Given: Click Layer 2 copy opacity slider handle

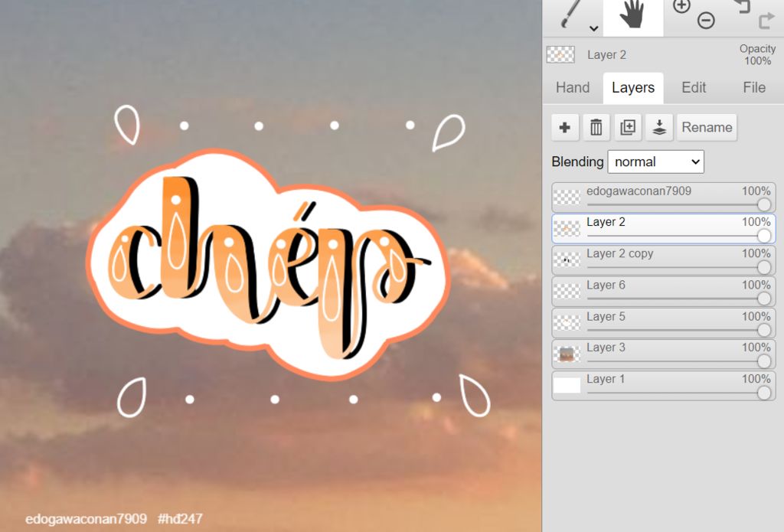Looking at the screenshot, I should 763,267.
